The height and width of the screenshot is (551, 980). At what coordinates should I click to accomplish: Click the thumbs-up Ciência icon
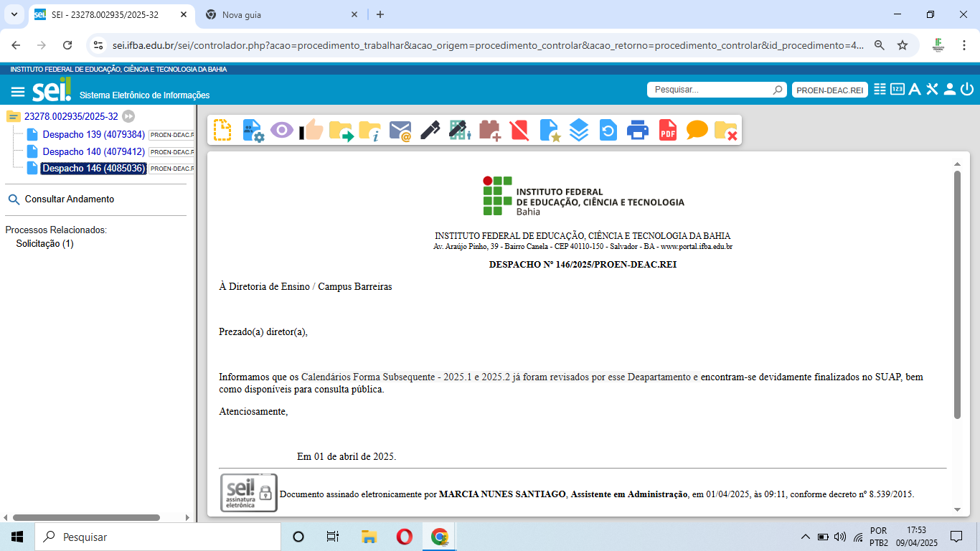click(x=311, y=130)
